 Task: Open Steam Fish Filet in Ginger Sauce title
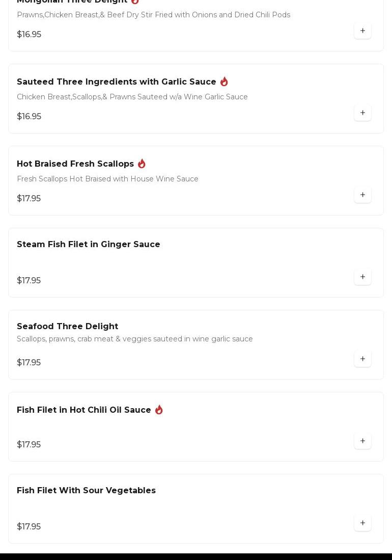point(89,245)
